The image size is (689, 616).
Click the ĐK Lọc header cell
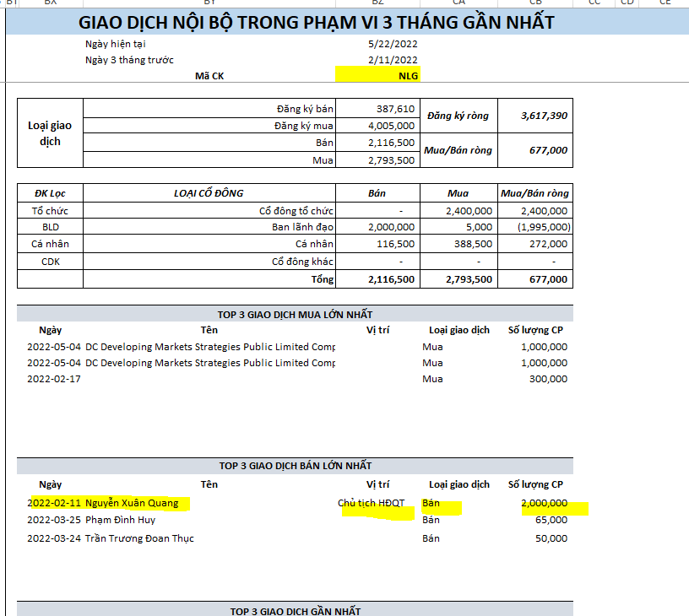tap(50, 193)
